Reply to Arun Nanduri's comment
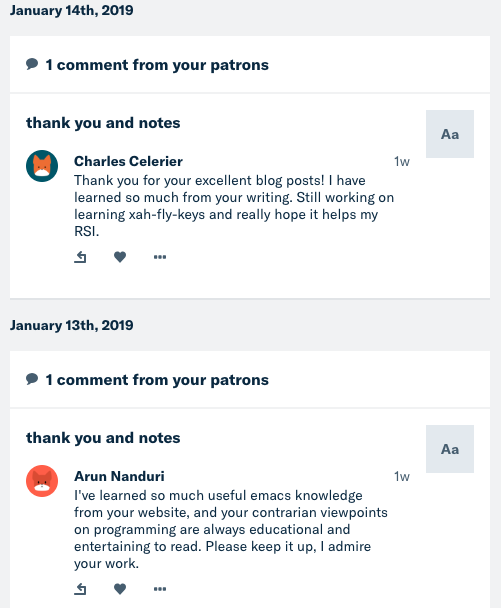501x608 pixels. coord(80,589)
